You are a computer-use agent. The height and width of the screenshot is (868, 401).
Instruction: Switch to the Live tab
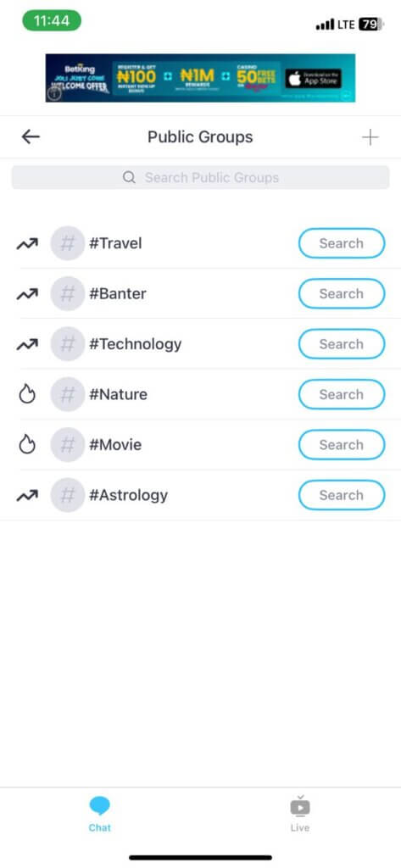pyautogui.click(x=299, y=815)
